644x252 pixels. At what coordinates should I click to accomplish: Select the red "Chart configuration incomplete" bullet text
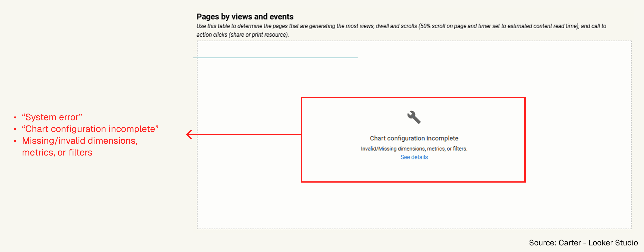pos(90,129)
